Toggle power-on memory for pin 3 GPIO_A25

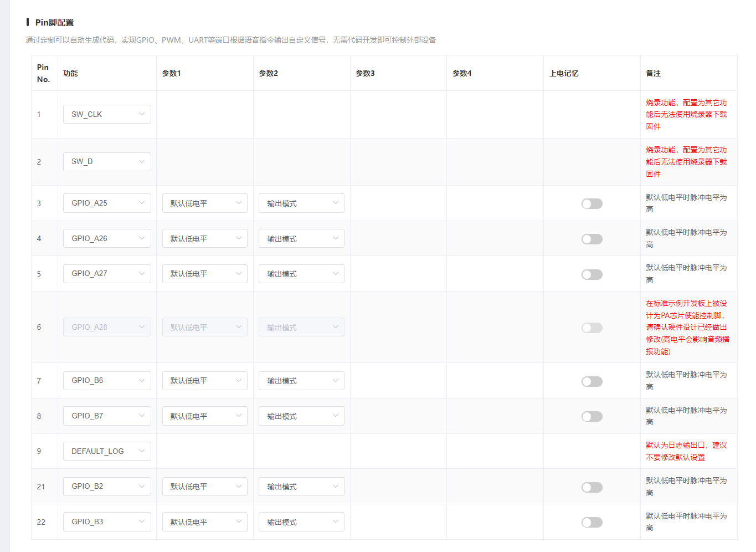tap(592, 204)
